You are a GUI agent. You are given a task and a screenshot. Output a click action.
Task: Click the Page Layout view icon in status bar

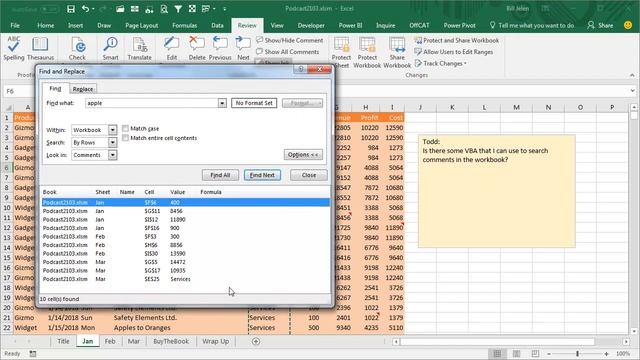[516, 353]
